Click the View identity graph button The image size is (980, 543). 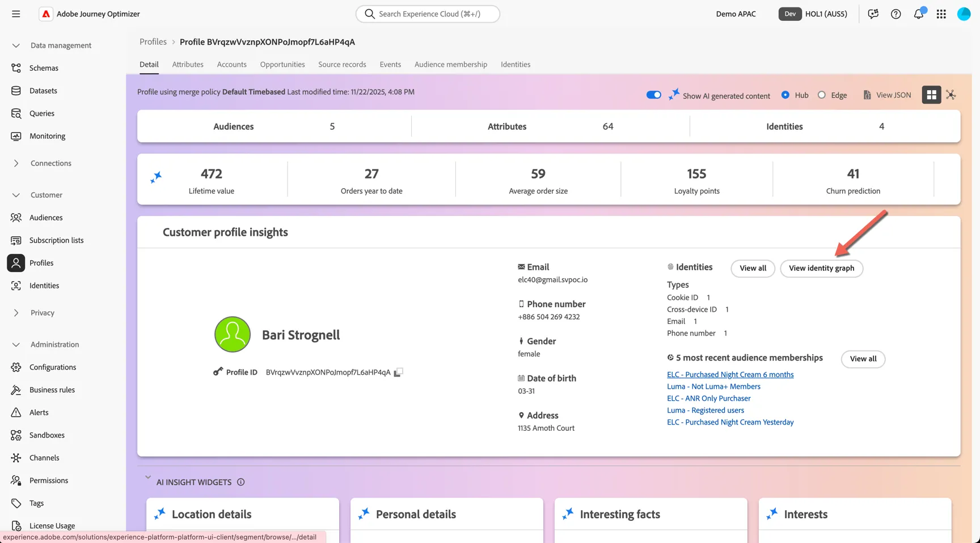[821, 268]
